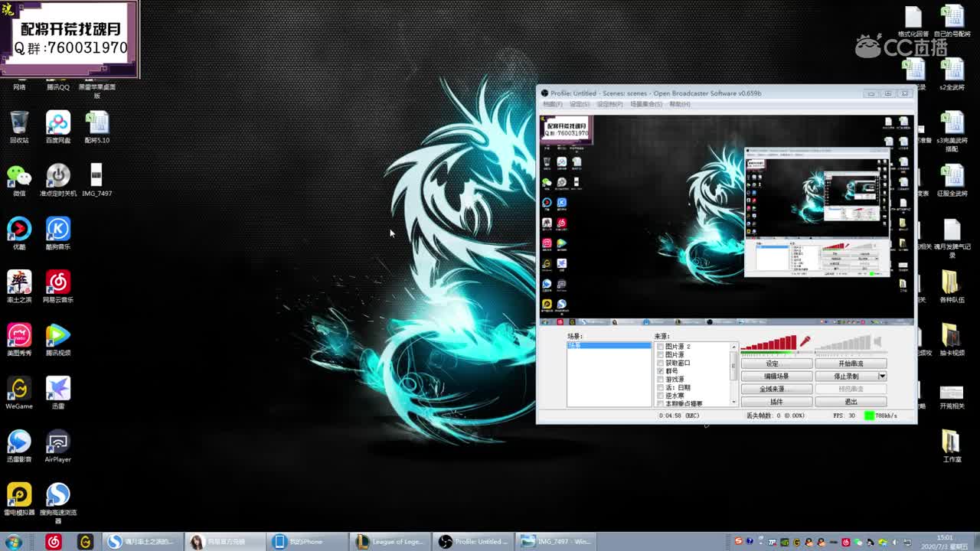The image size is (980, 551).
Task: Open the 迅雷影音 player icon
Action: (x=19, y=446)
